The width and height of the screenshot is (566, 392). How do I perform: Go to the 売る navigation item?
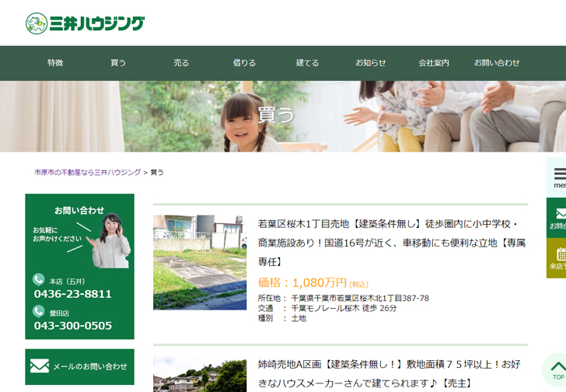(x=181, y=63)
